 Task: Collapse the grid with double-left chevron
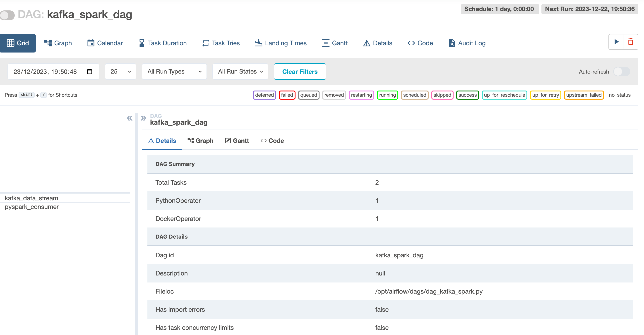(130, 118)
